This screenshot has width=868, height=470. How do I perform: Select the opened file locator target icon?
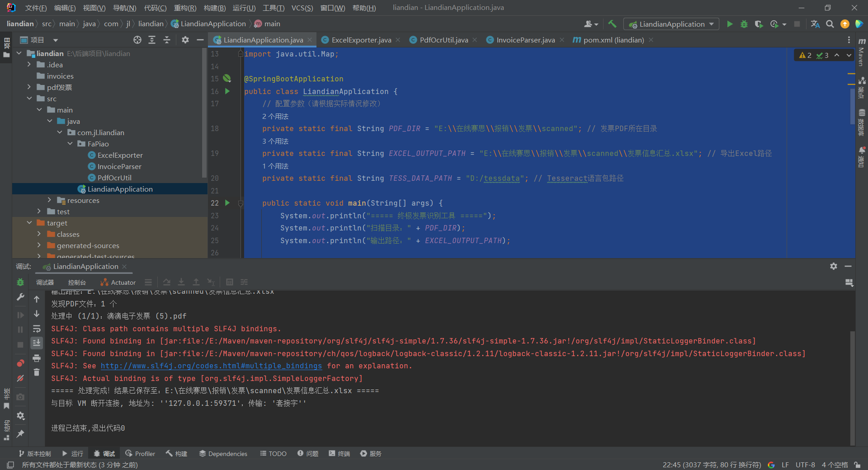[x=137, y=40]
